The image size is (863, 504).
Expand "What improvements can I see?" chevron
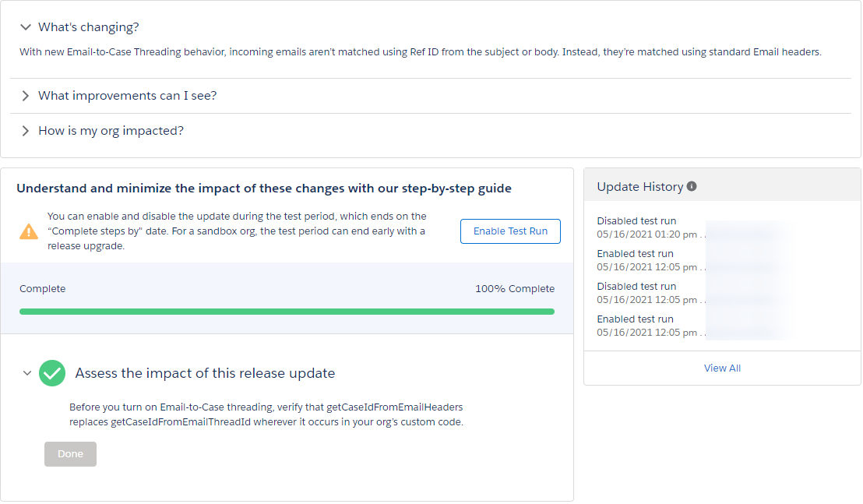click(x=26, y=96)
